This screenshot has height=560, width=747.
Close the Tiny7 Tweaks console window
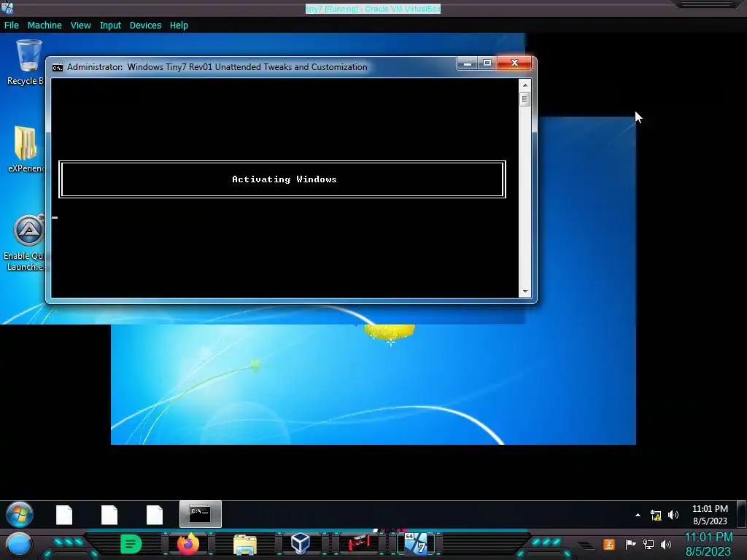click(514, 63)
